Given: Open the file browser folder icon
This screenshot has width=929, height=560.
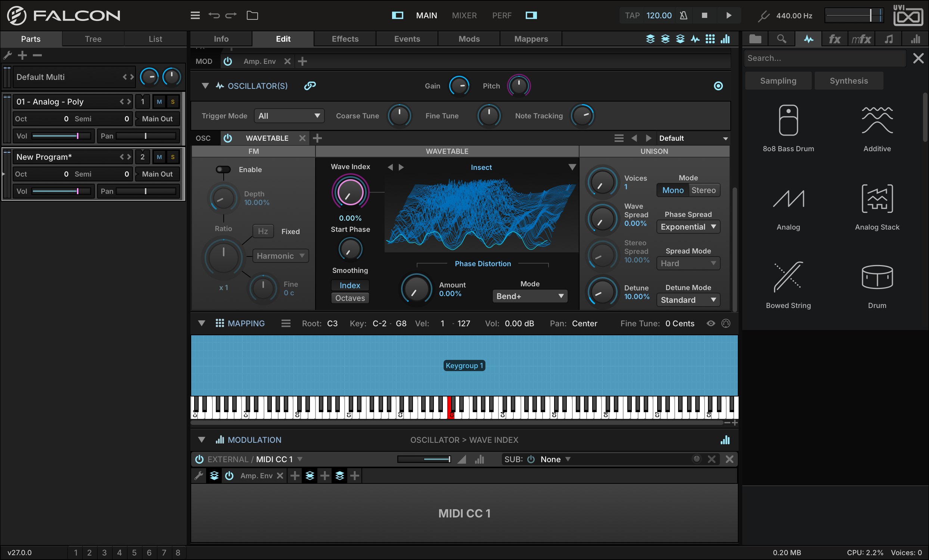Looking at the screenshot, I should (x=252, y=15).
